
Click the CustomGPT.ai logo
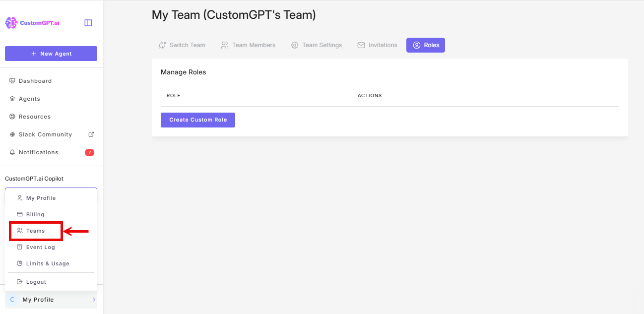pos(32,22)
